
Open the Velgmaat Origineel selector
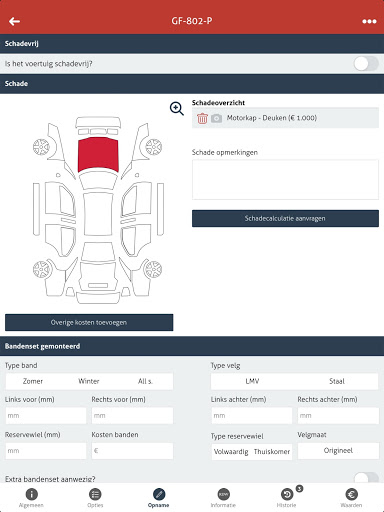pyautogui.click(x=338, y=451)
